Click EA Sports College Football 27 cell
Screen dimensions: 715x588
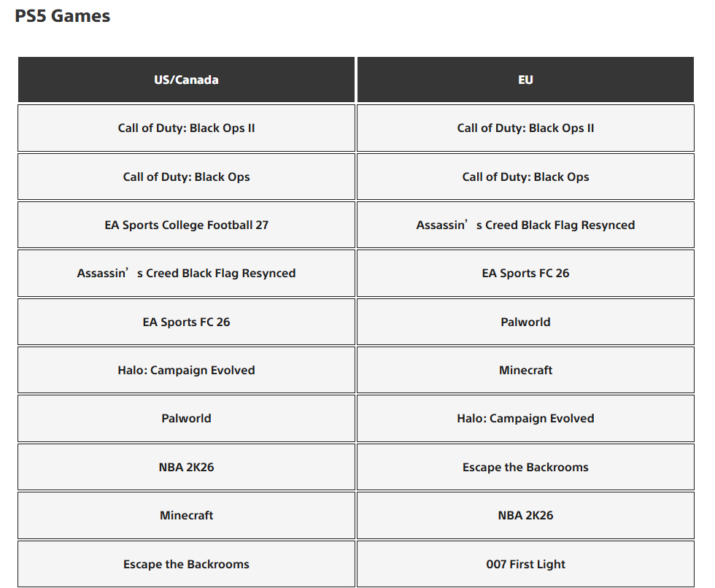(186, 225)
